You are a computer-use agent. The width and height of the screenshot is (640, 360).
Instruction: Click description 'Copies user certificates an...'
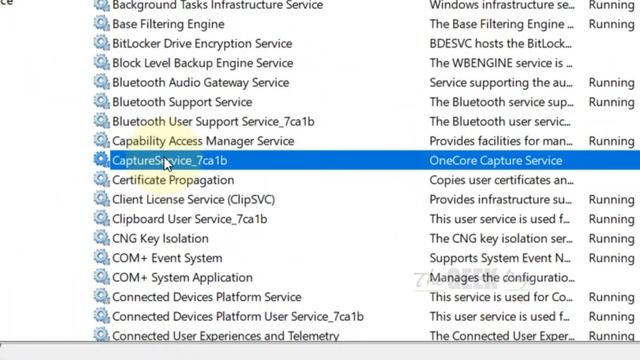[x=501, y=180]
